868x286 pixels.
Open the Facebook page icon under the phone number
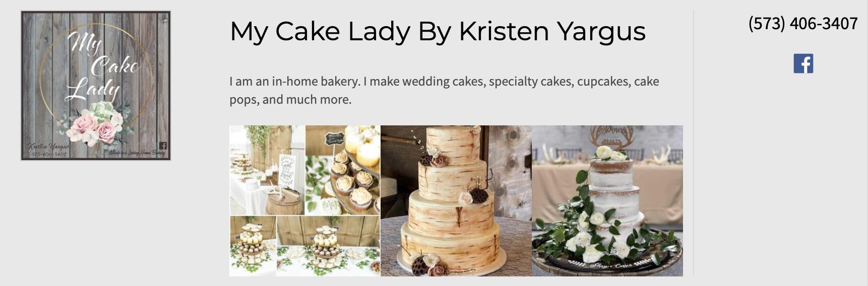(803, 63)
